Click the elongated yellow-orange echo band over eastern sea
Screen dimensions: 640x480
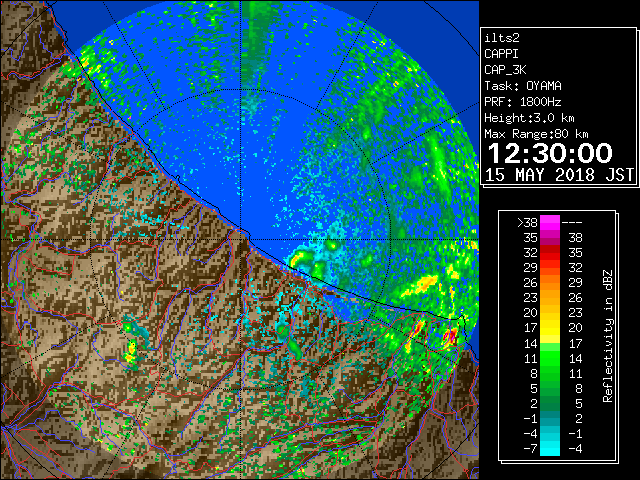tap(420, 286)
